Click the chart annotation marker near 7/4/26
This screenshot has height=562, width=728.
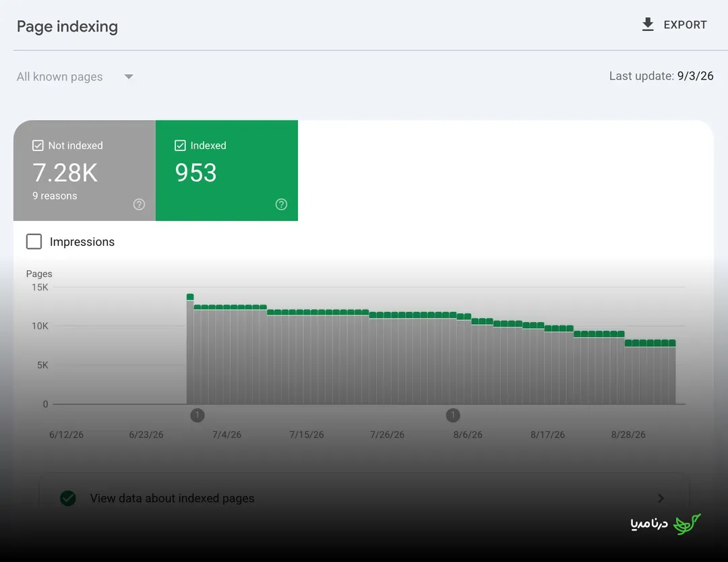(x=198, y=415)
